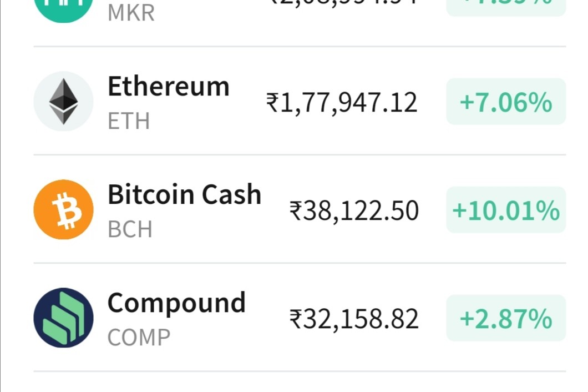588x392 pixels.
Task: Tap the +7.06% change badge
Action: pyautogui.click(x=506, y=102)
